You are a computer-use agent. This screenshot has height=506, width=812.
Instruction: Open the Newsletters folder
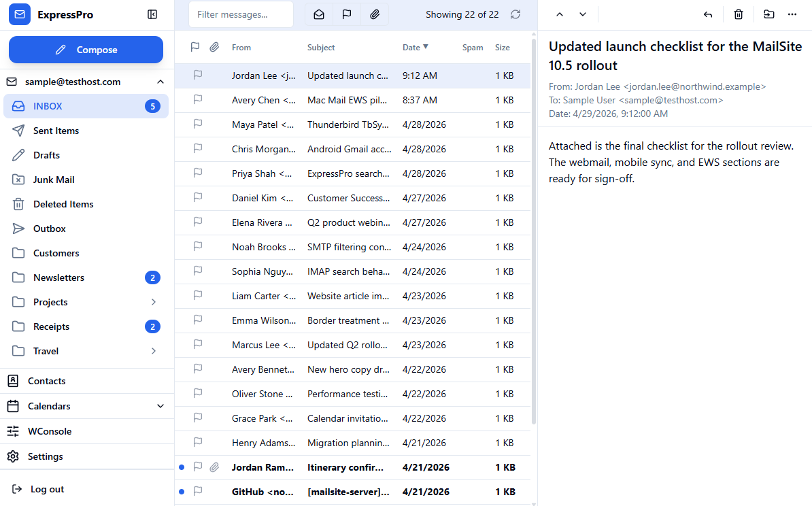86,277
